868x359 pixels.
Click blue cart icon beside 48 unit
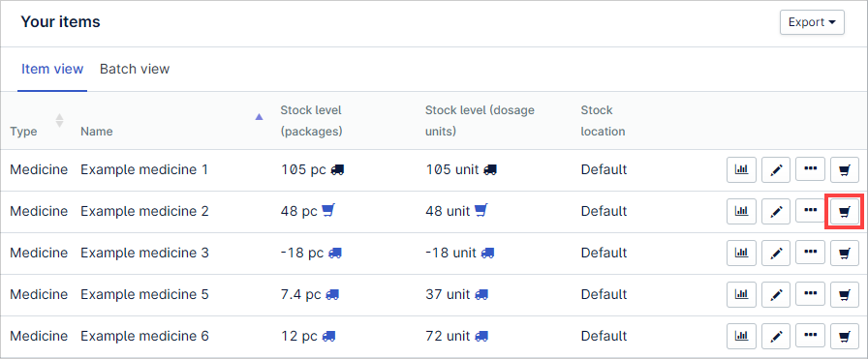[481, 211]
